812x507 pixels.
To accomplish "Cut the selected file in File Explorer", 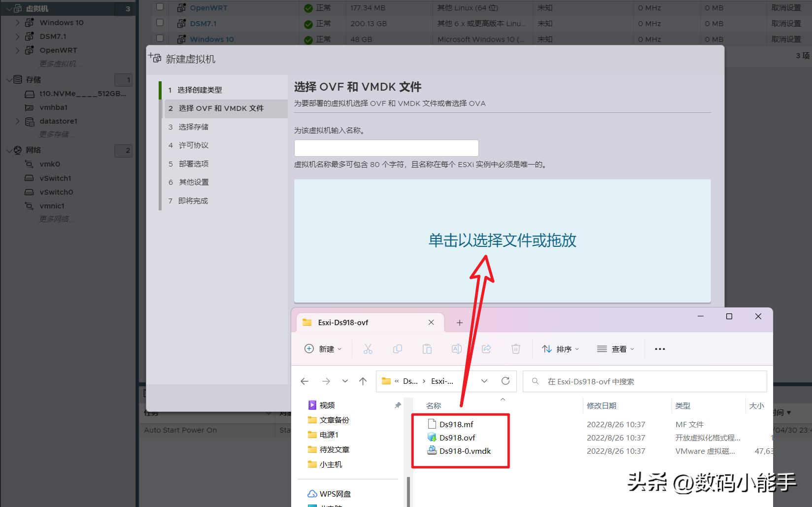I will (x=368, y=348).
